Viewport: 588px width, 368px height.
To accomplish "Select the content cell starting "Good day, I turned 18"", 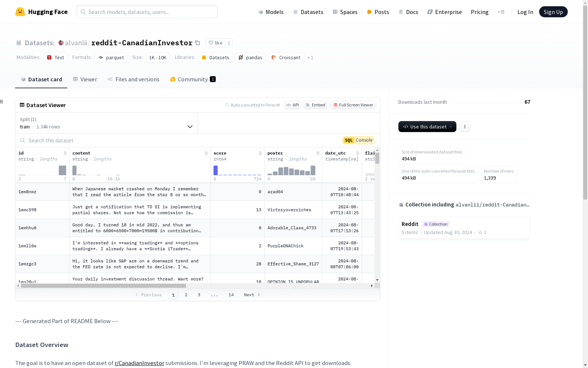I will tap(140, 228).
